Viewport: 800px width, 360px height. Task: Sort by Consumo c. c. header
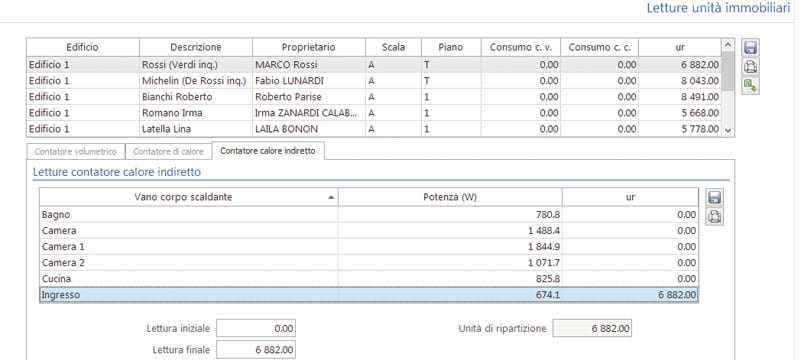pos(599,47)
